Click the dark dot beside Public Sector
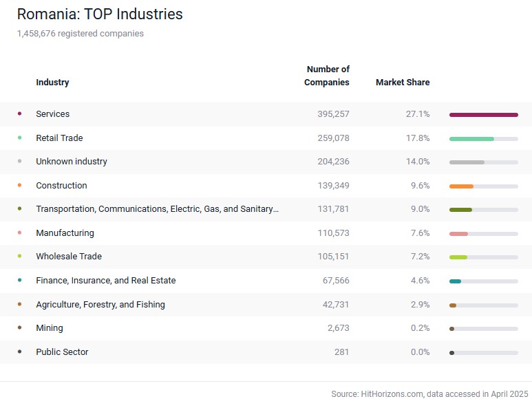Viewport: 532px width, 399px height. tap(19, 352)
